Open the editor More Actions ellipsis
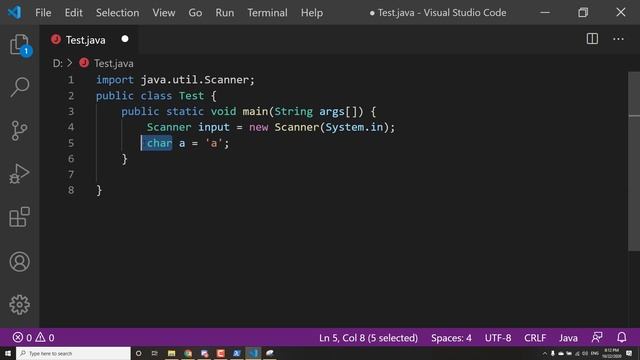 click(618, 39)
